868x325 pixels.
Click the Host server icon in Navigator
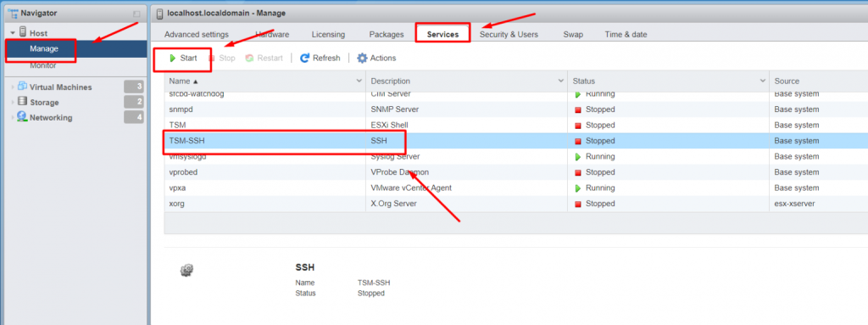23,32
